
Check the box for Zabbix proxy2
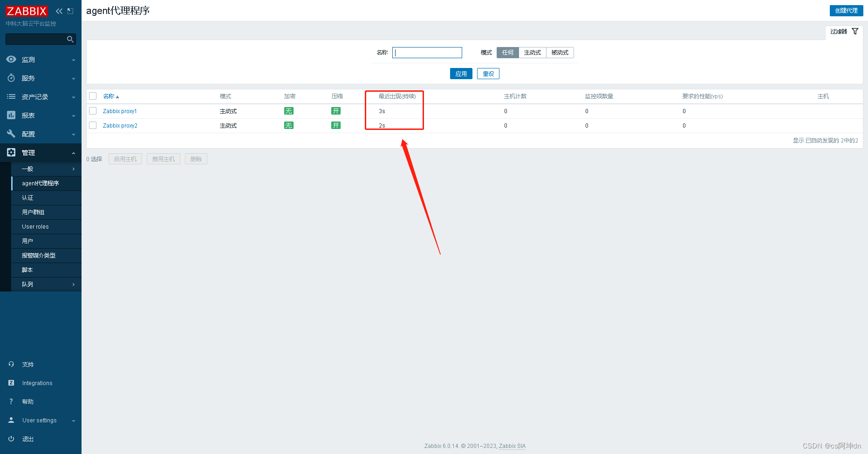93,125
